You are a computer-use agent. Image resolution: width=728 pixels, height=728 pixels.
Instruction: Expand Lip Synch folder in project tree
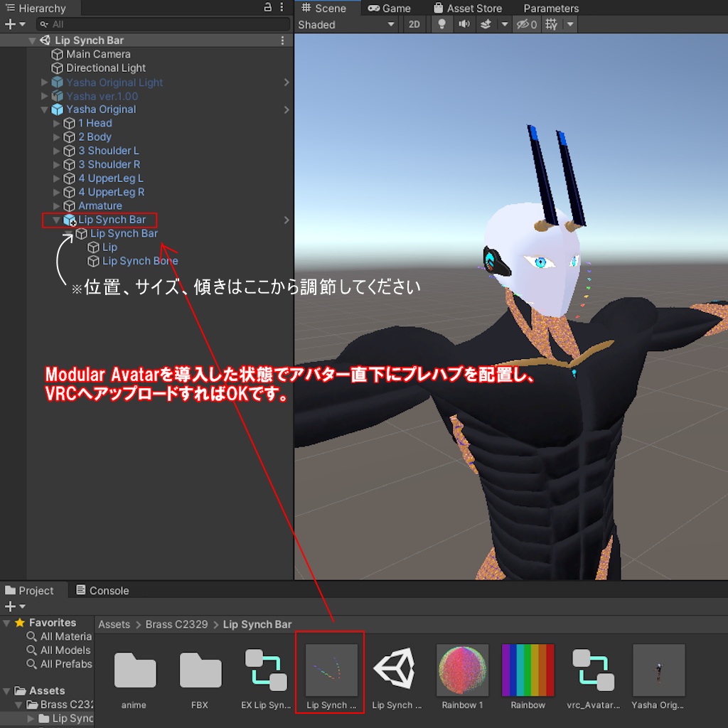(31, 719)
